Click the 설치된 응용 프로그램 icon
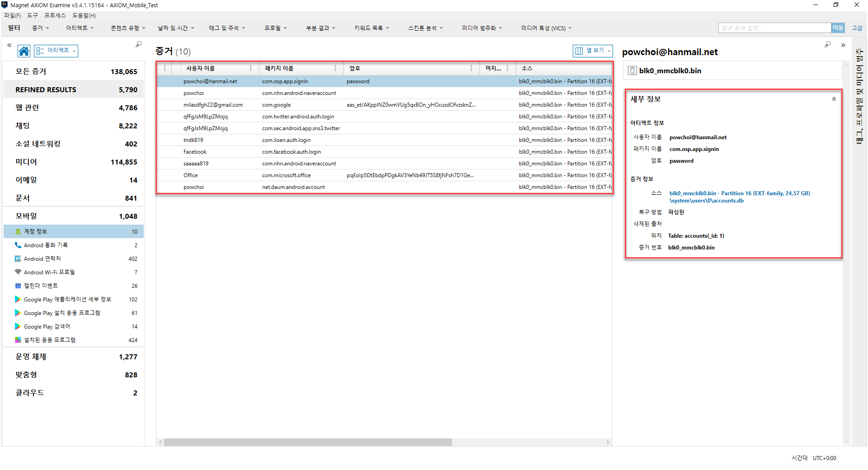The width and height of the screenshot is (868, 470). tap(18, 340)
